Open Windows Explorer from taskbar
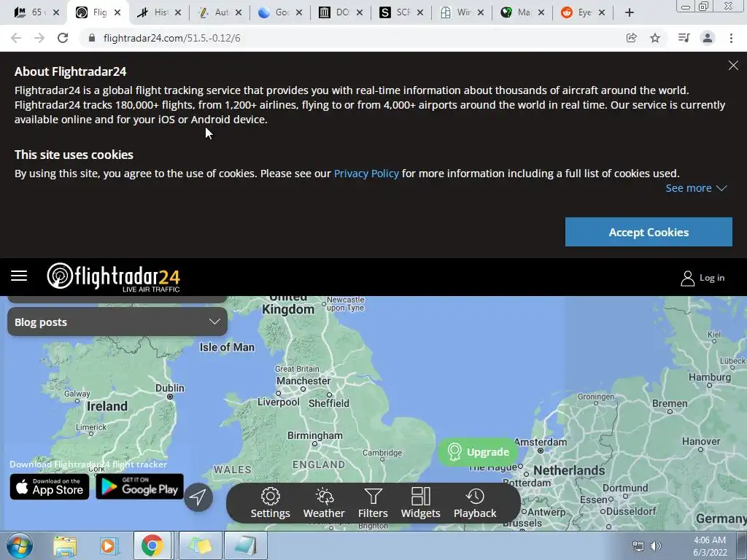The height and width of the screenshot is (560, 747). tap(65, 545)
